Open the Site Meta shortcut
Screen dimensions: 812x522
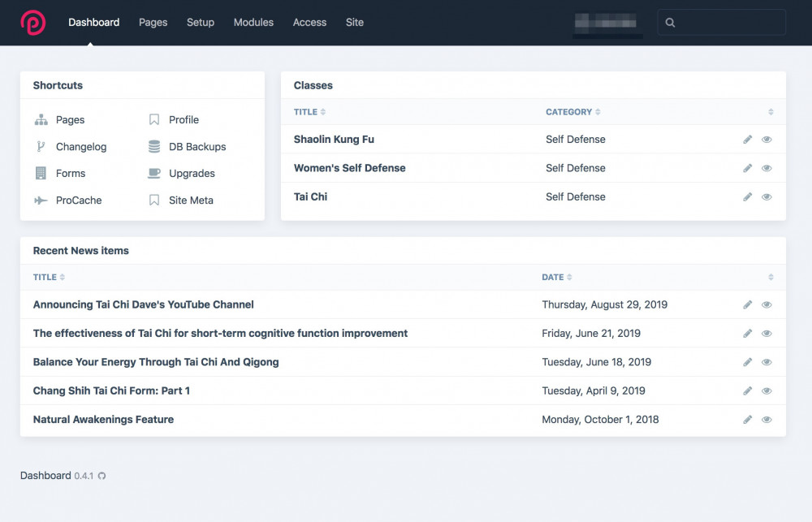191,201
